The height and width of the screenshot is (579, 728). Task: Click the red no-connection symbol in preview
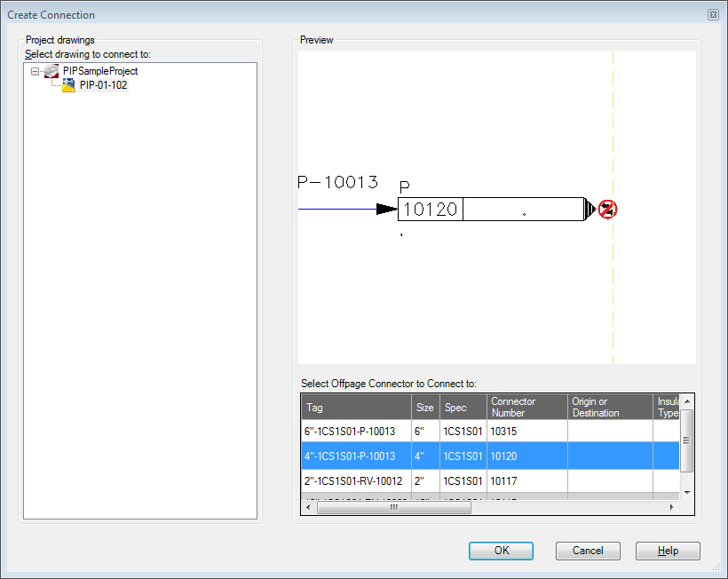coord(607,210)
